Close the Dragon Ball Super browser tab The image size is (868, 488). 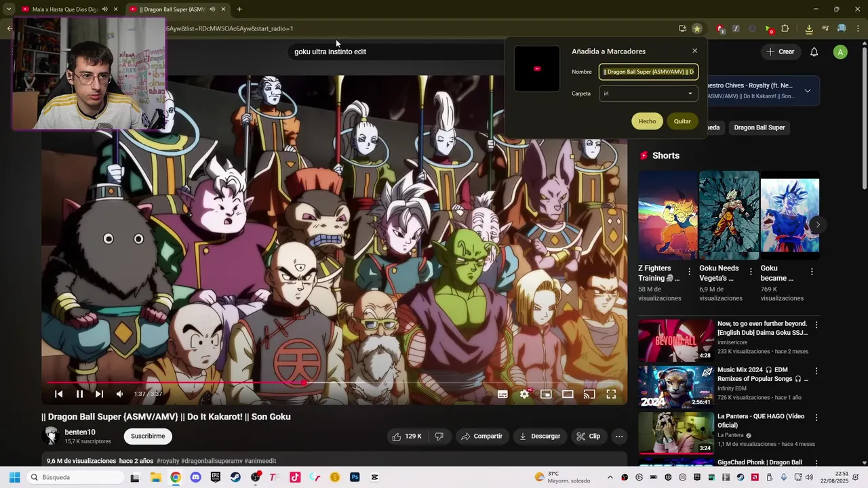[x=223, y=9]
